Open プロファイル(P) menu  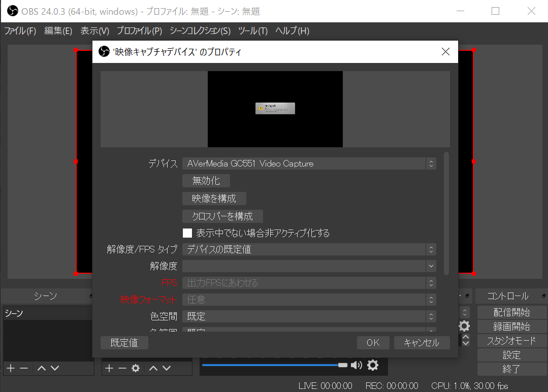(140, 31)
